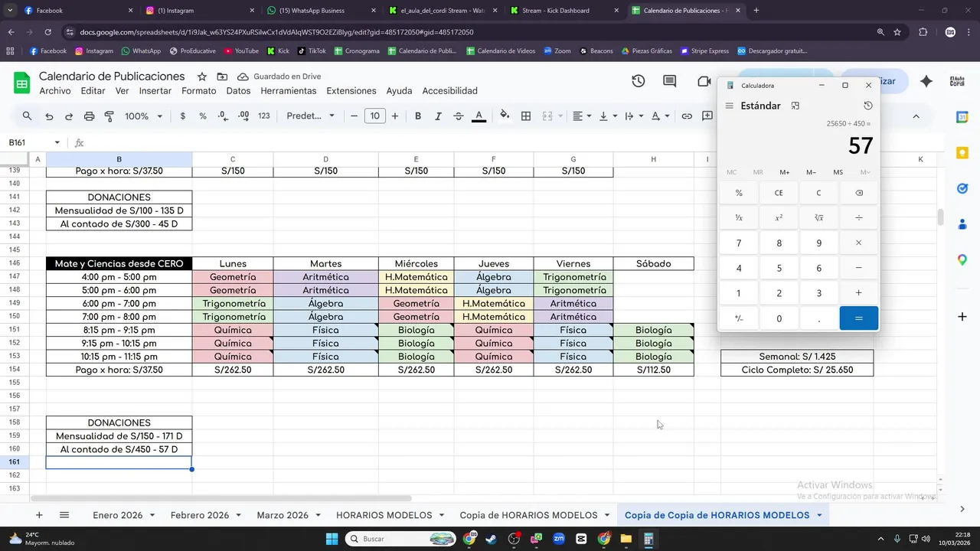Show all sheets list button

click(64, 515)
